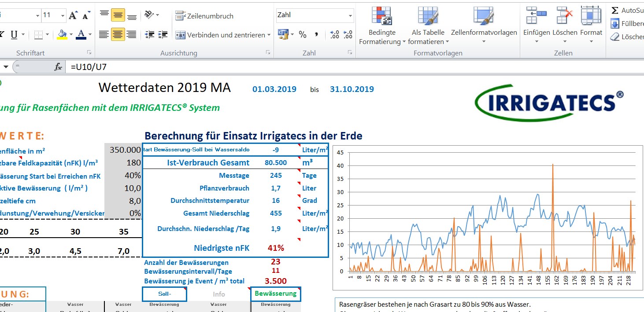
Task: Expand the Verbinden und zentrieren arrow
Action: click(x=269, y=35)
